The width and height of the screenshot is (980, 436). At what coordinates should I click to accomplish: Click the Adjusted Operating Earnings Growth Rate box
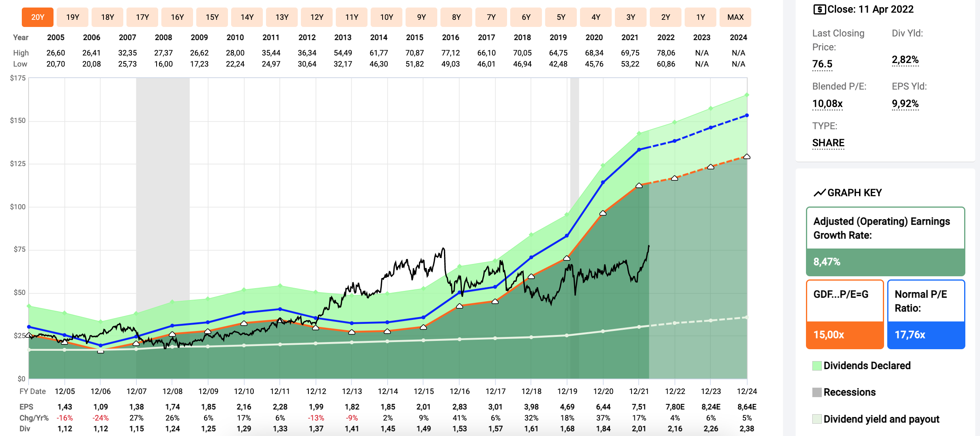885,241
